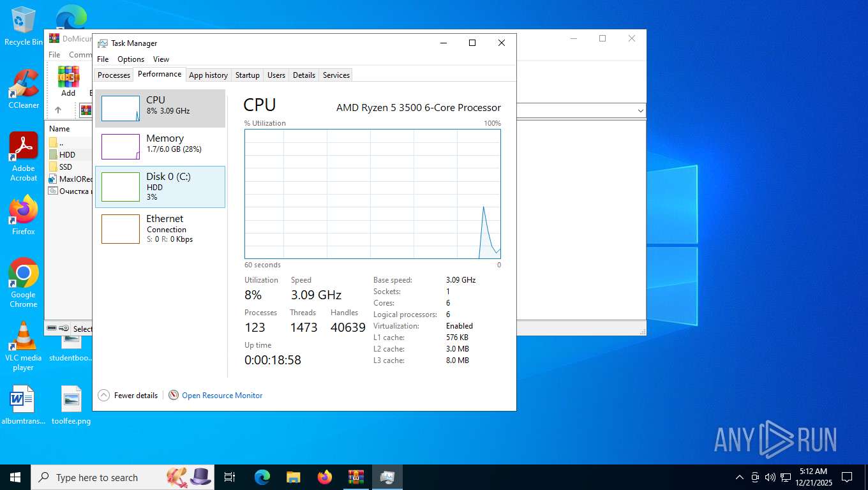This screenshot has height=490, width=868.
Task: Click the Virtualization Enabled value
Action: tap(460, 325)
